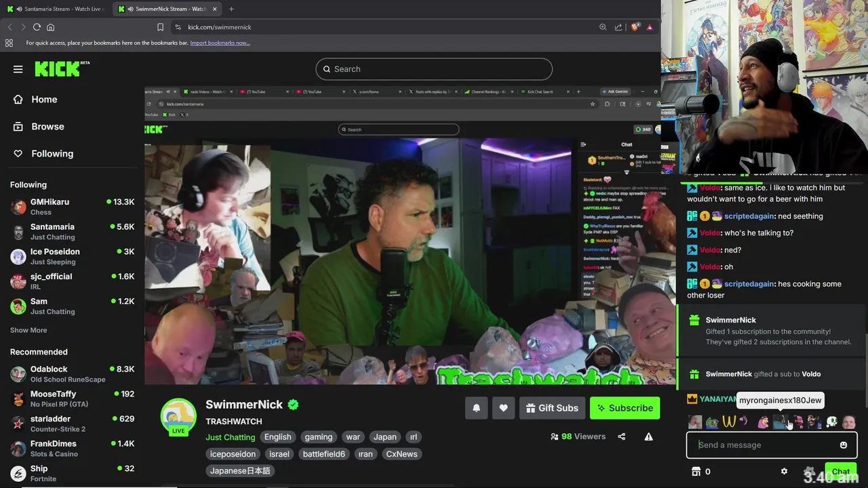The width and height of the screenshot is (868, 488).
Task: Click browser share icon in address bar
Action: 618,27
